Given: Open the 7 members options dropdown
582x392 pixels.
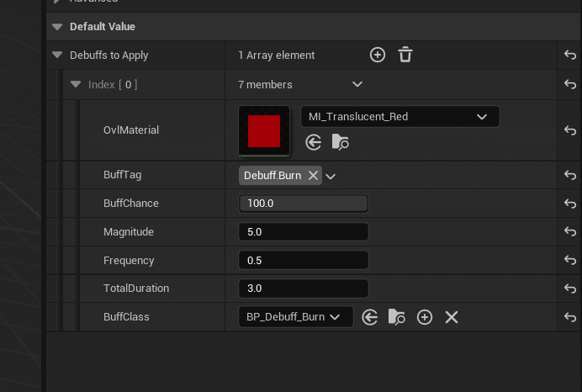Looking at the screenshot, I should [x=357, y=84].
